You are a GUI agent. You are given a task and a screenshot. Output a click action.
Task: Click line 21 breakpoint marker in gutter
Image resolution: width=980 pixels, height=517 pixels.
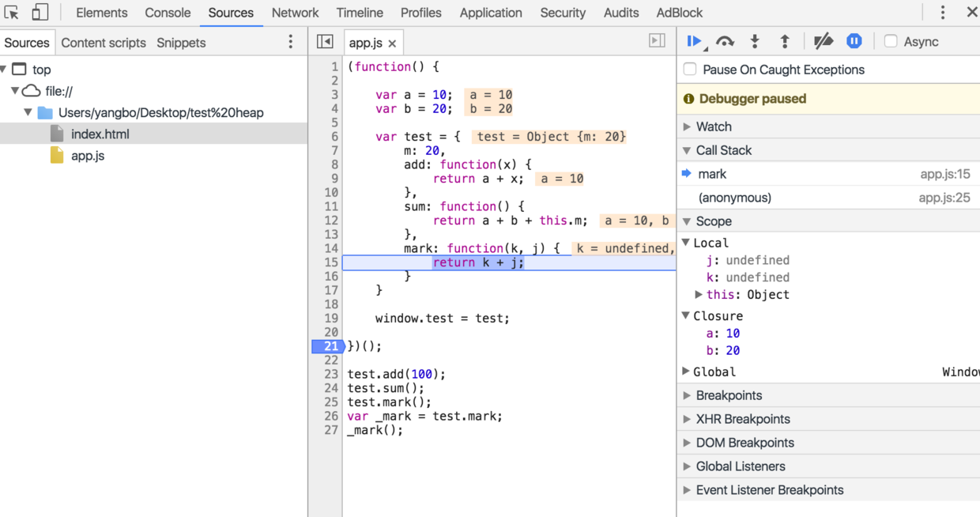click(x=328, y=346)
